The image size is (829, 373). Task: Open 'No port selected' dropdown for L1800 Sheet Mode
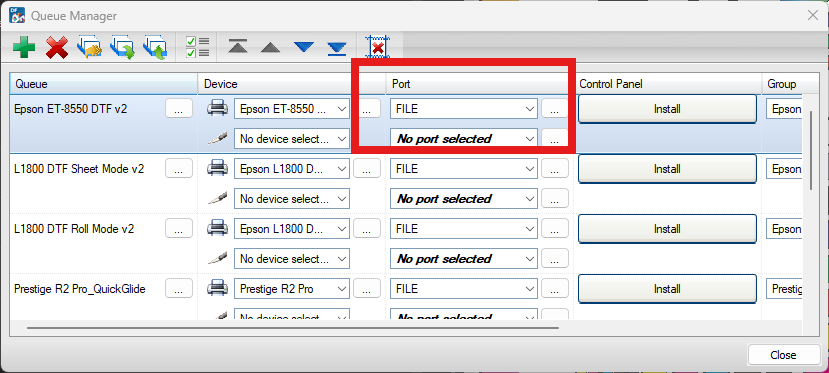[464, 199]
